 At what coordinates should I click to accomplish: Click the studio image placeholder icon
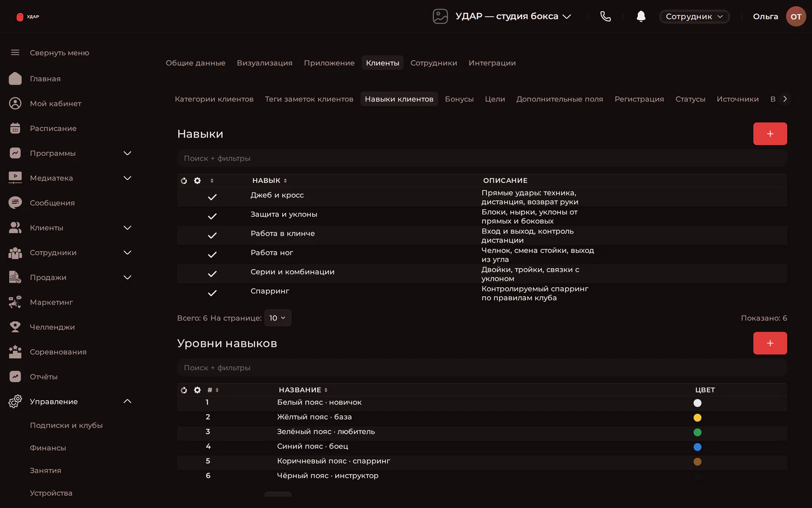[x=440, y=16]
